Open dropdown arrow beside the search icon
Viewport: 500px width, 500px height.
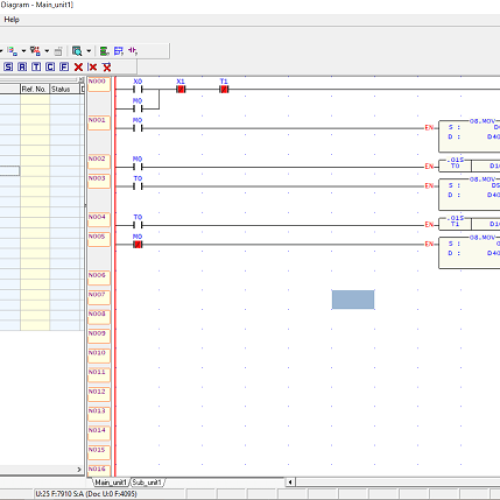click(x=89, y=51)
